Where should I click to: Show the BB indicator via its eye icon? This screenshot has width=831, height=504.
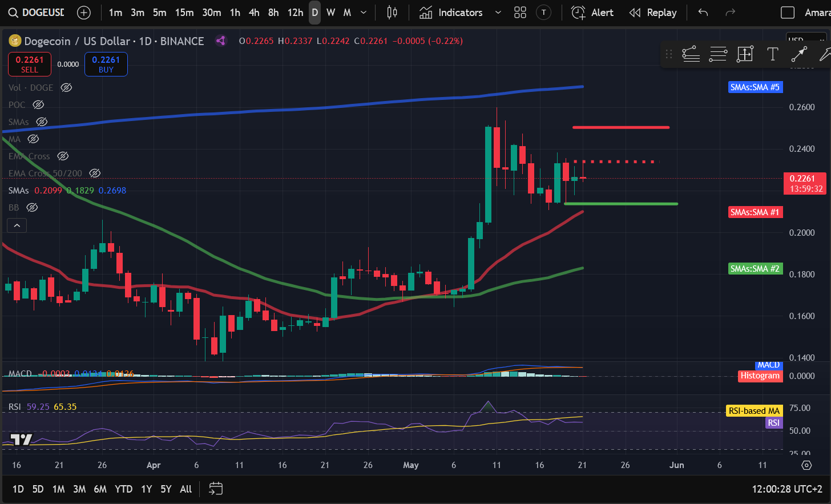coord(32,207)
